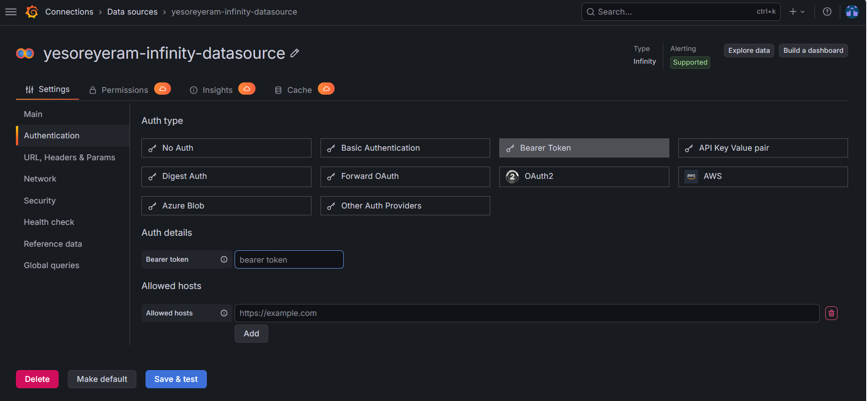Click the Add allowed host button
The height and width of the screenshot is (401, 868).
tap(251, 334)
